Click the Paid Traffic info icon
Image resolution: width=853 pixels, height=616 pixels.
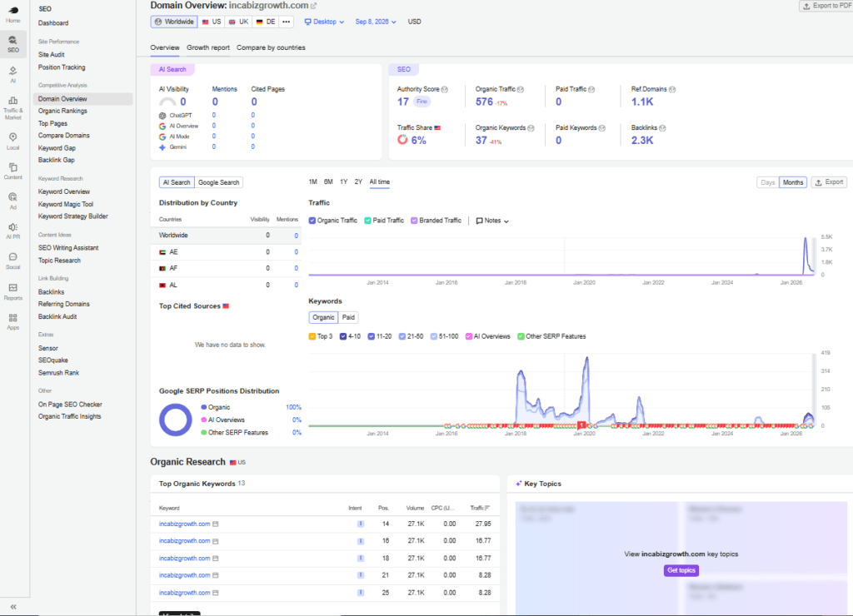[591, 89]
